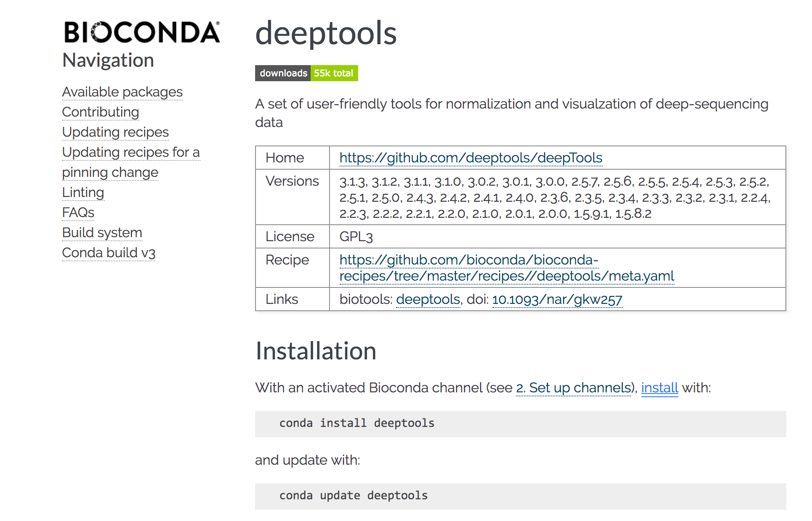Screen dimensions: 812x521
Task: Click the package description paragraph
Action: [x=512, y=113]
